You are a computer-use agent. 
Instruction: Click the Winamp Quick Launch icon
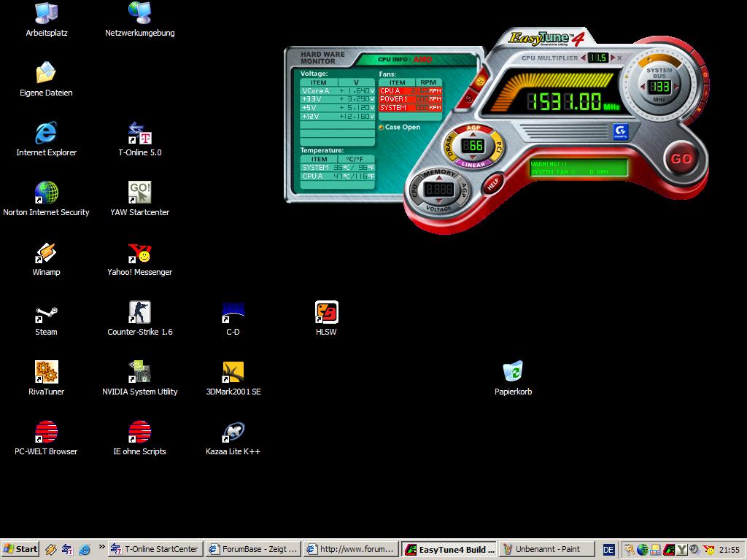50,550
